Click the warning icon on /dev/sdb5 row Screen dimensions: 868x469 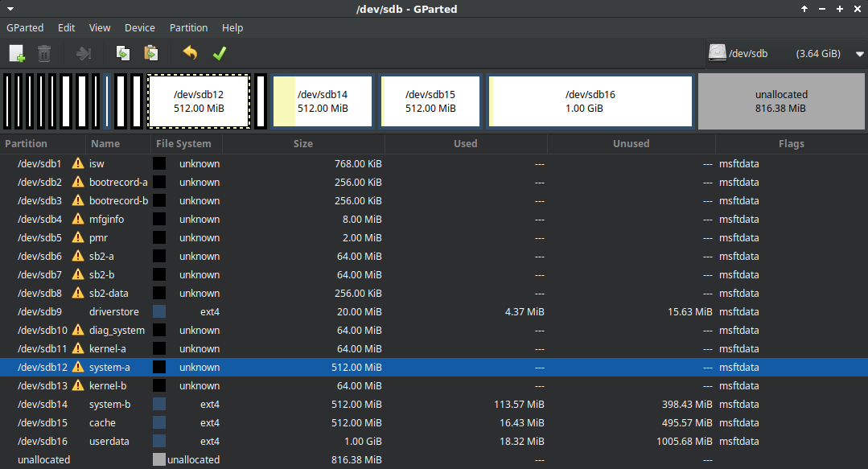tap(78, 237)
